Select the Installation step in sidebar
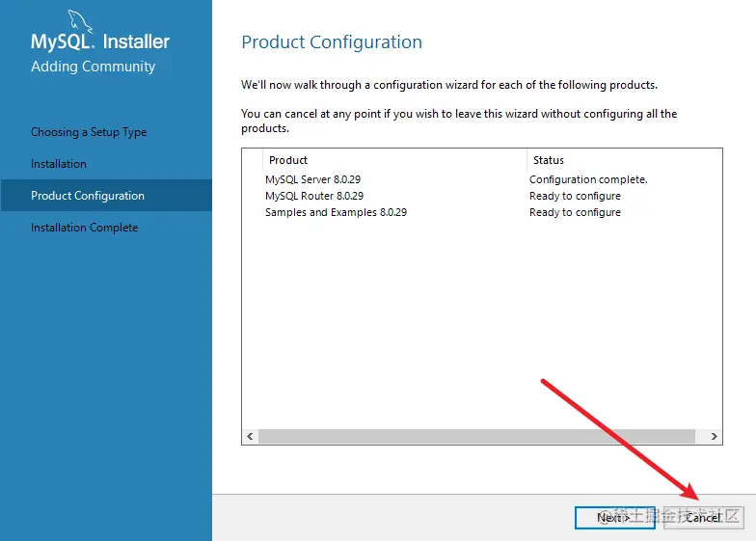Screen dimensions: 756x541 58,164
